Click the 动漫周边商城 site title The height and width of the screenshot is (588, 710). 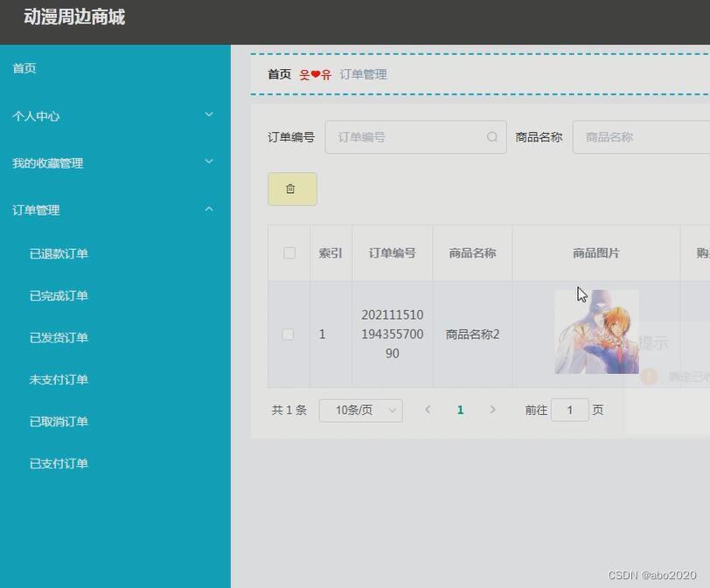coord(74,17)
